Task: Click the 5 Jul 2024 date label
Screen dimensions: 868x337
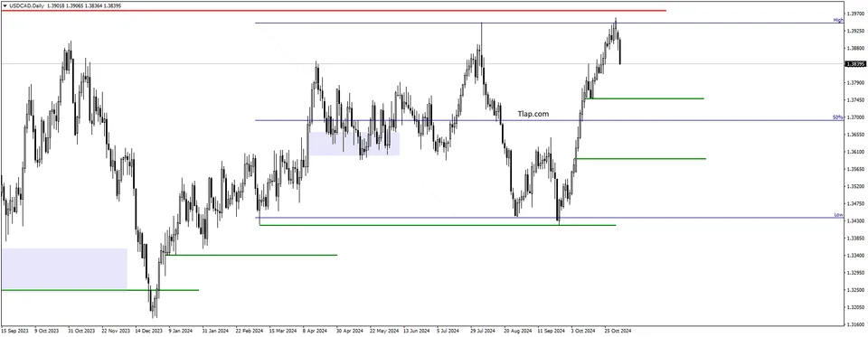Action: [x=449, y=331]
